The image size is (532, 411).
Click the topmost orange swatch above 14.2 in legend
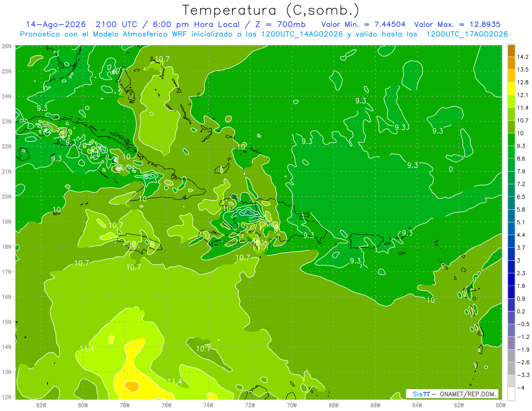511,51
